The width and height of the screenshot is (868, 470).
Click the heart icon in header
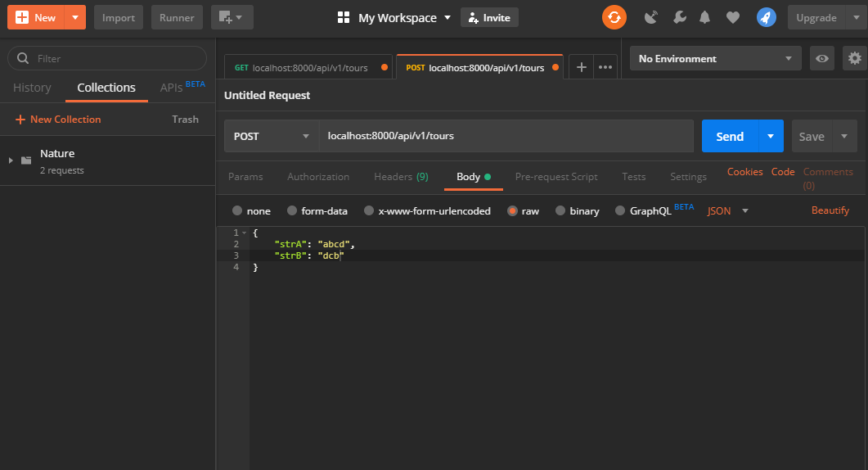[x=733, y=18]
